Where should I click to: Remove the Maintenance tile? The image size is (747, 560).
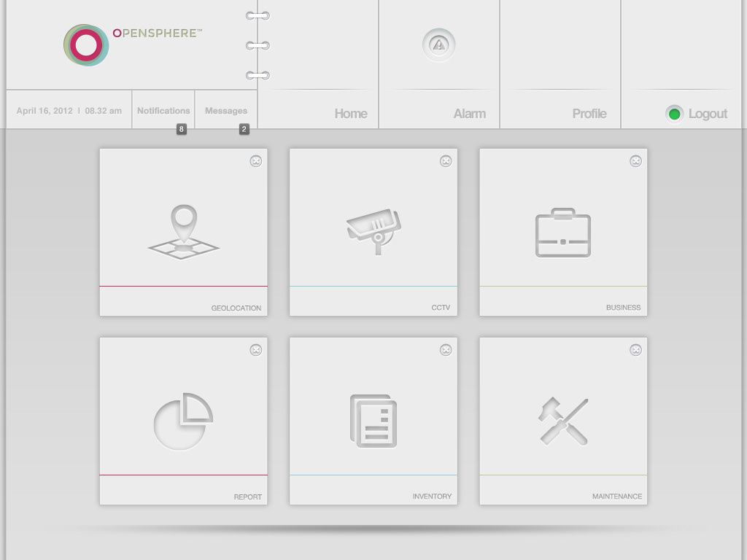point(635,350)
